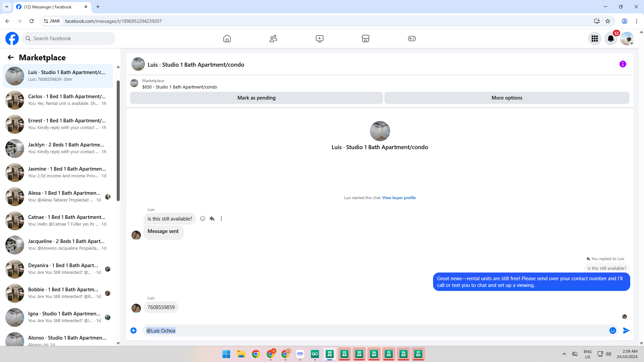Viewport: 644px width, 362px height.
Task: Open the $650 Studio 1 Bath listing link
Action: click(179, 87)
